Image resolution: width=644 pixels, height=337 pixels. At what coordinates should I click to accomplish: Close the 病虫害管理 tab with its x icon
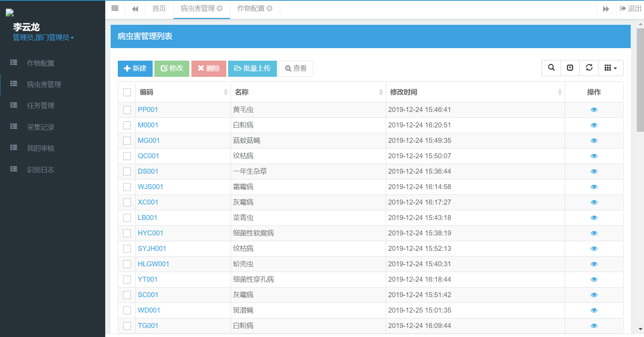(220, 8)
